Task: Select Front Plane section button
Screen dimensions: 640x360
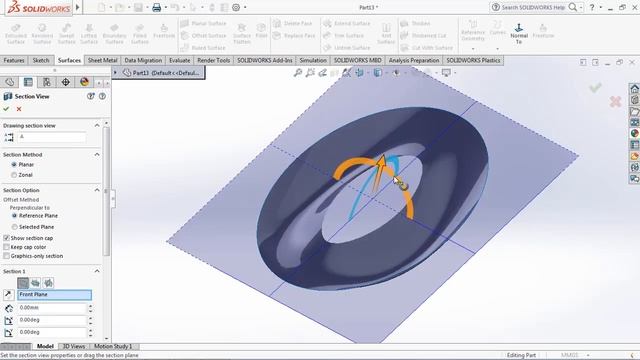Action: point(23,283)
